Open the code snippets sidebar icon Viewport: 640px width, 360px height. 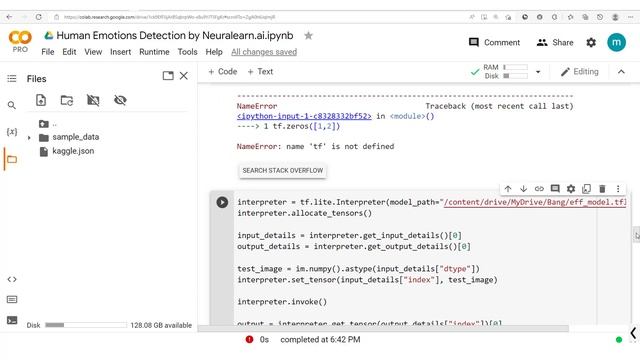tap(12, 279)
